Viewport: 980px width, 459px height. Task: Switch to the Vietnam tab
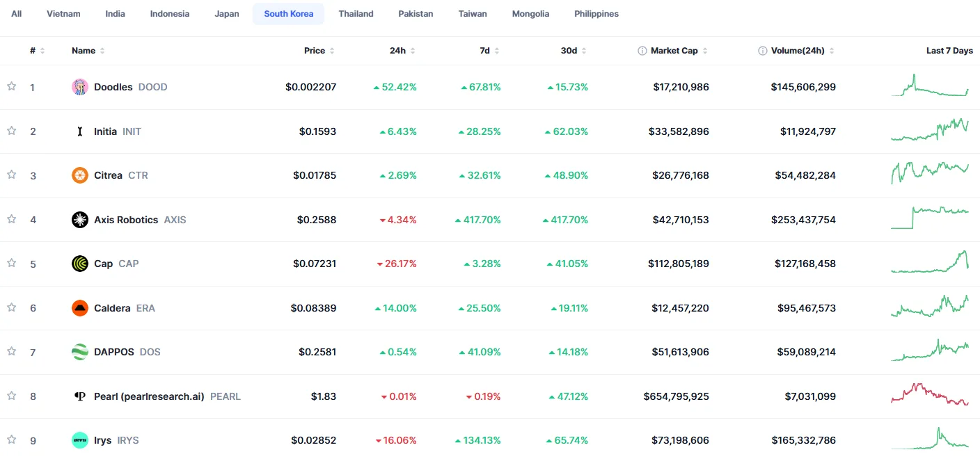click(x=63, y=14)
